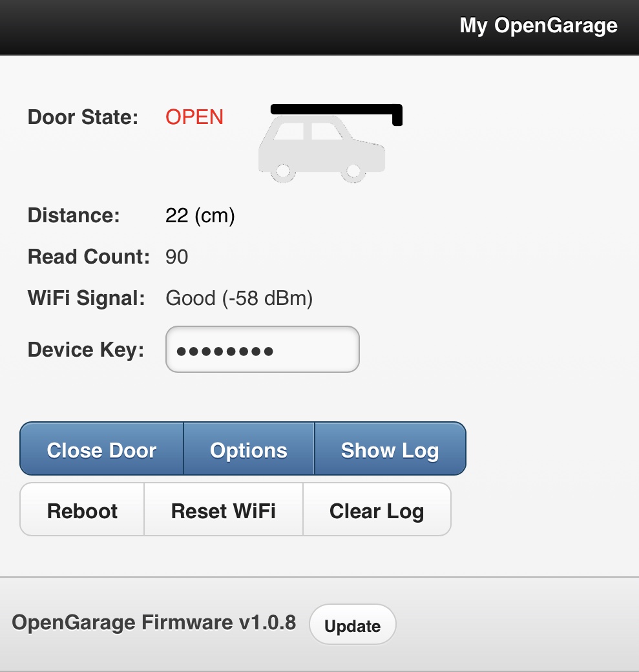The height and width of the screenshot is (672, 639).
Task: Open the Options page
Action: pos(249,450)
